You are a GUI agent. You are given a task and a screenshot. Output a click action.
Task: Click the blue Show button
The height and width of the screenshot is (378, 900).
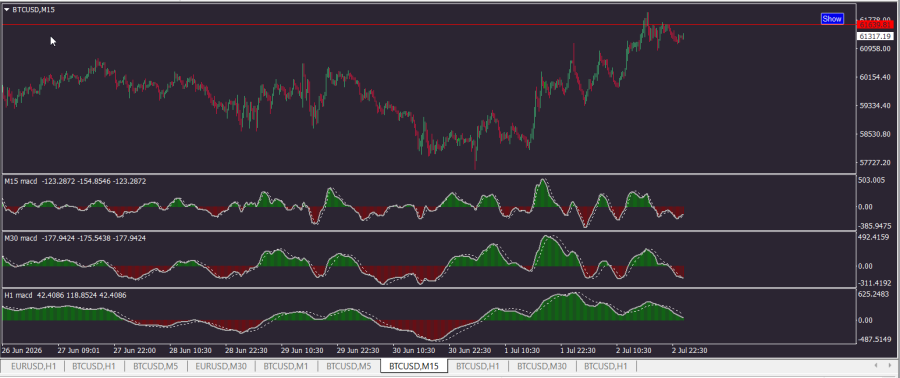pyautogui.click(x=832, y=19)
